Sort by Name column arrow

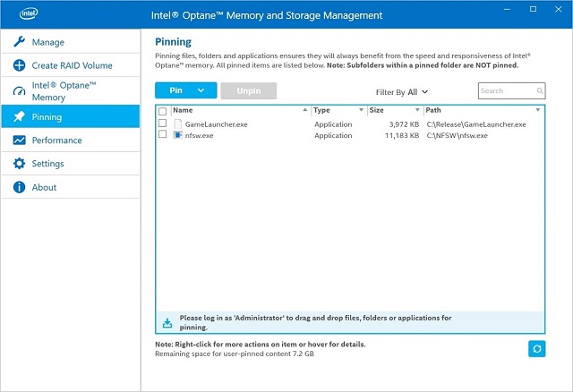[x=305, y=109]
